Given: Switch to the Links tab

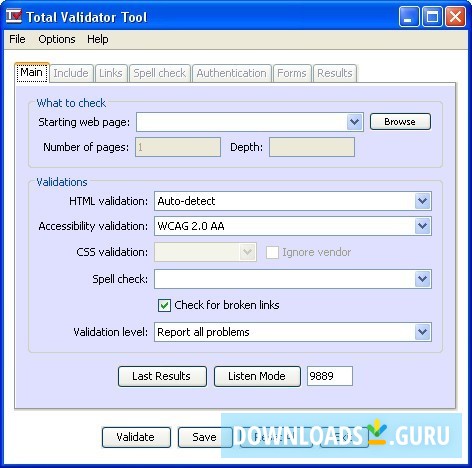Looking at the screenshot, I should click(111, 73).
